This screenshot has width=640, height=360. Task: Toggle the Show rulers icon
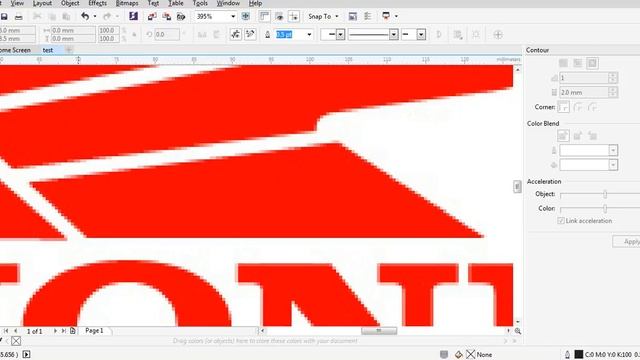click(264, 16)
